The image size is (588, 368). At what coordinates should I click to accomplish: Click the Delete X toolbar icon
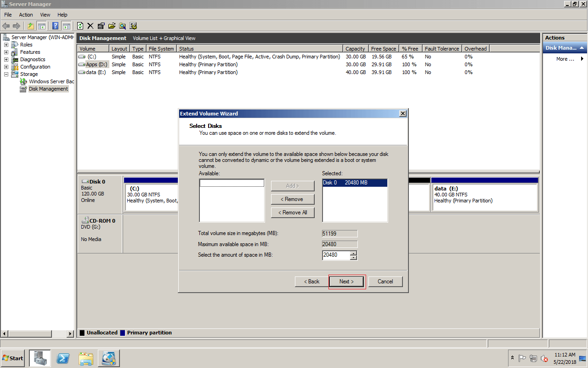pos(90,26)
